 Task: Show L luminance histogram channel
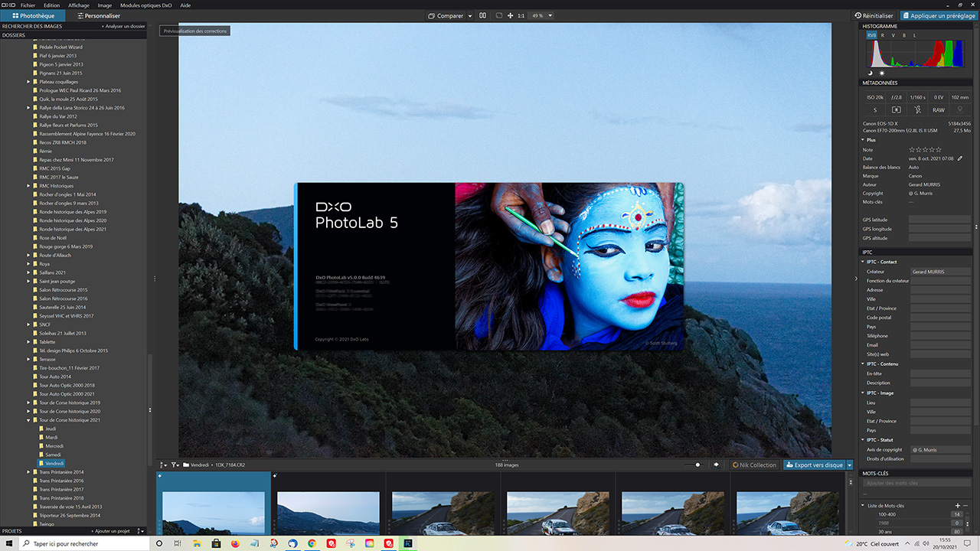point(915,35)
